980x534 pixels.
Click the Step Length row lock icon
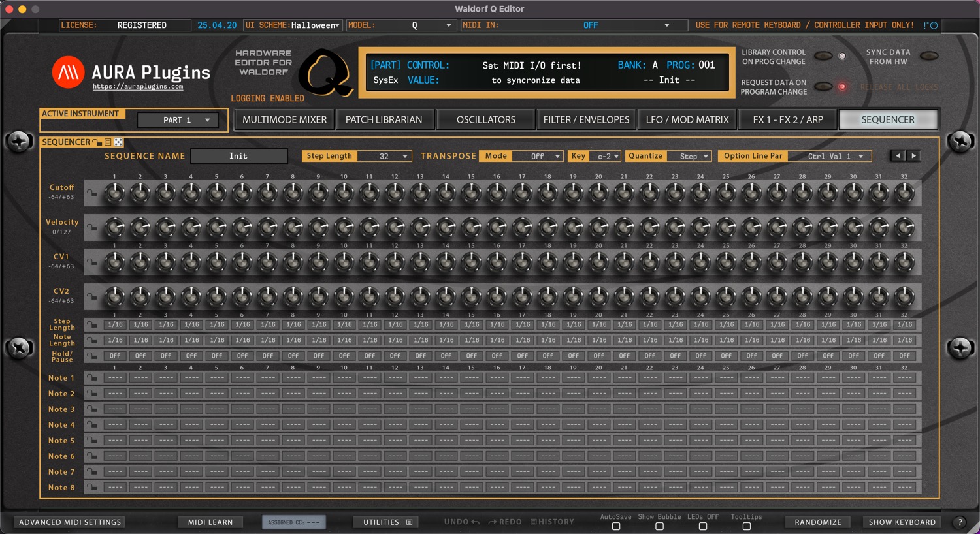pos(93,324)
